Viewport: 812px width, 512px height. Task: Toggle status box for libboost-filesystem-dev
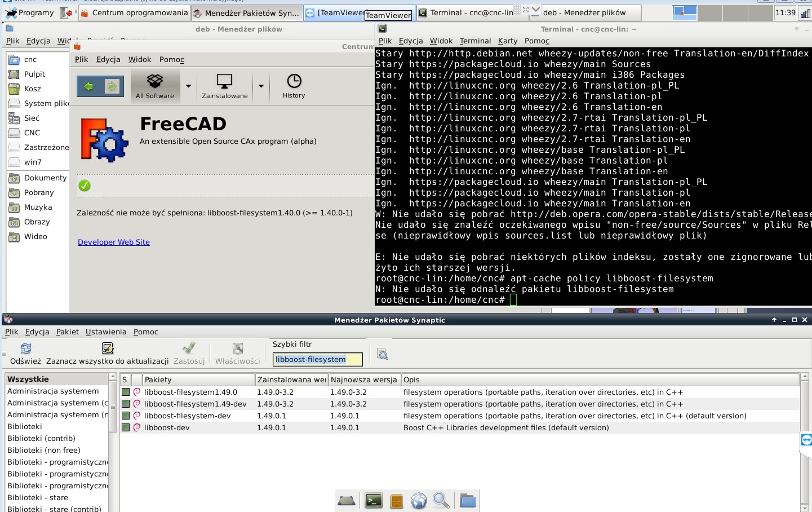click(126, 416)
